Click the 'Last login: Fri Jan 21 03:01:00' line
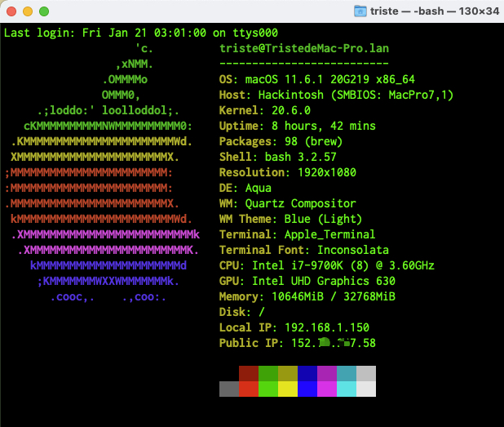504x427 pixels. (141, 33)
